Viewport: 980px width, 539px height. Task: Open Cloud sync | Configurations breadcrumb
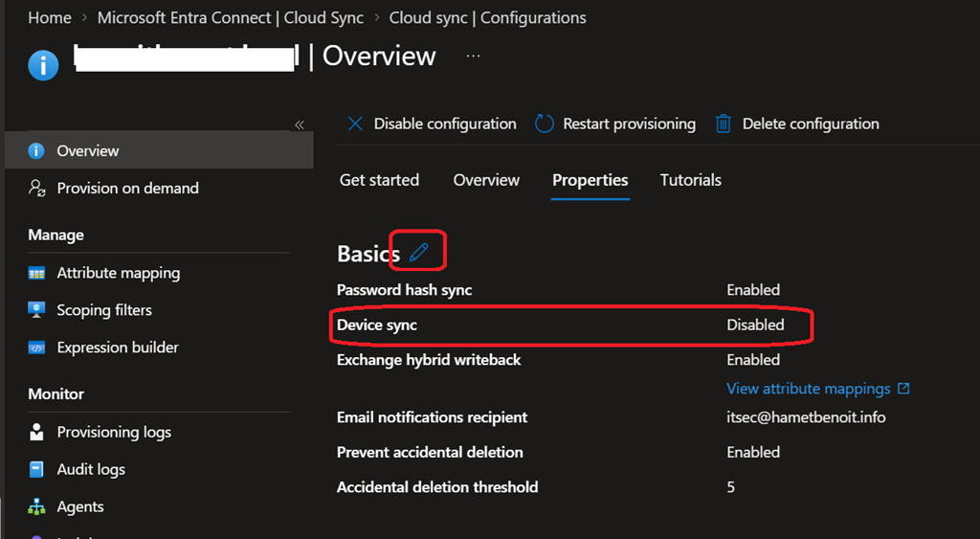pos(487,17)
